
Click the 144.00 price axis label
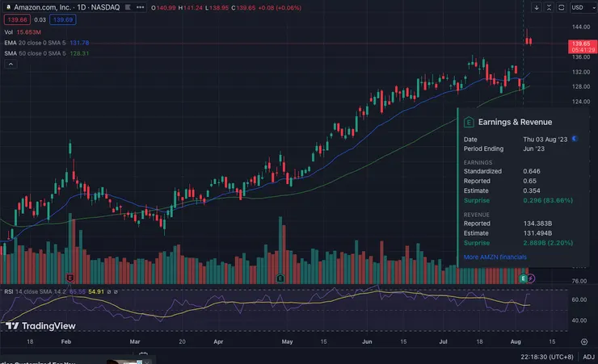(581, 27)
